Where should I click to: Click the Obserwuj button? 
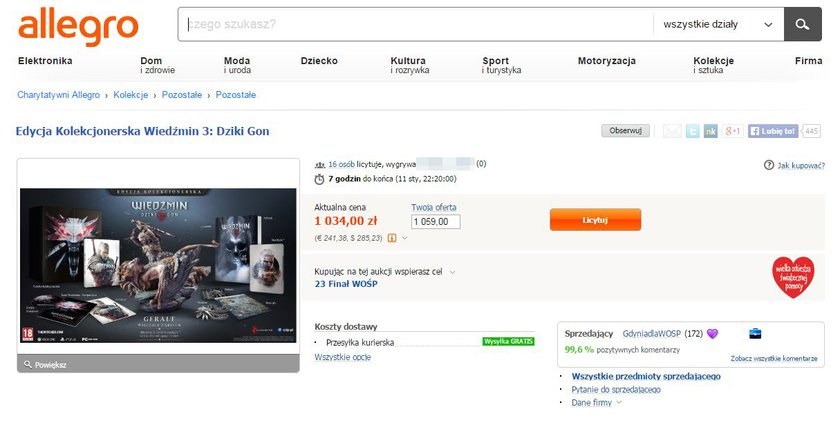pyautogui.click(x=625, y=131)
